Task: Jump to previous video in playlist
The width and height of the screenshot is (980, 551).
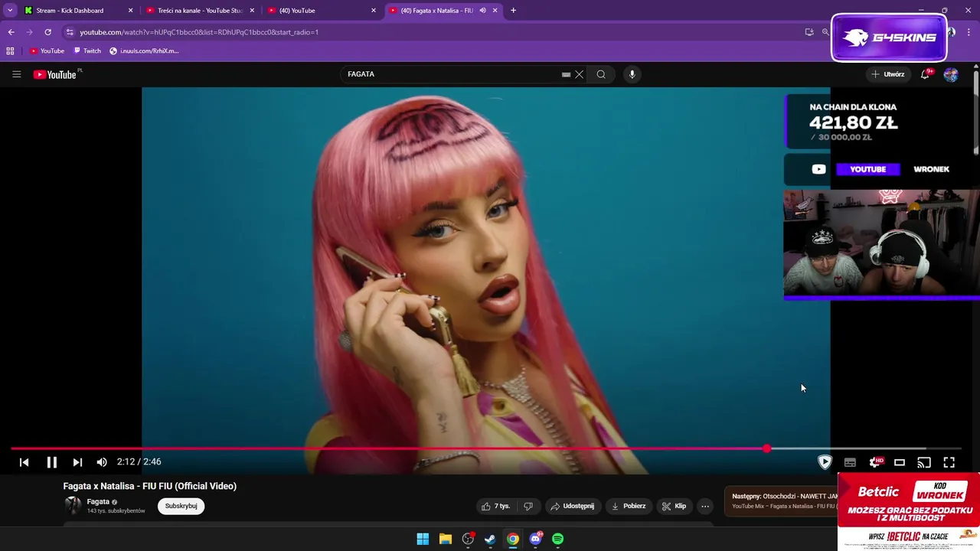Action: [24, 462]
